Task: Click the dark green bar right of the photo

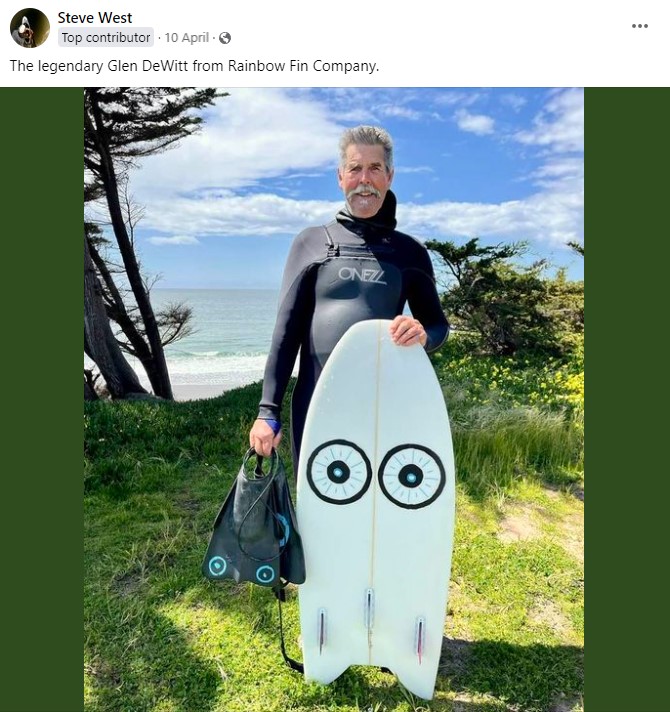Action: pos(626,400)
